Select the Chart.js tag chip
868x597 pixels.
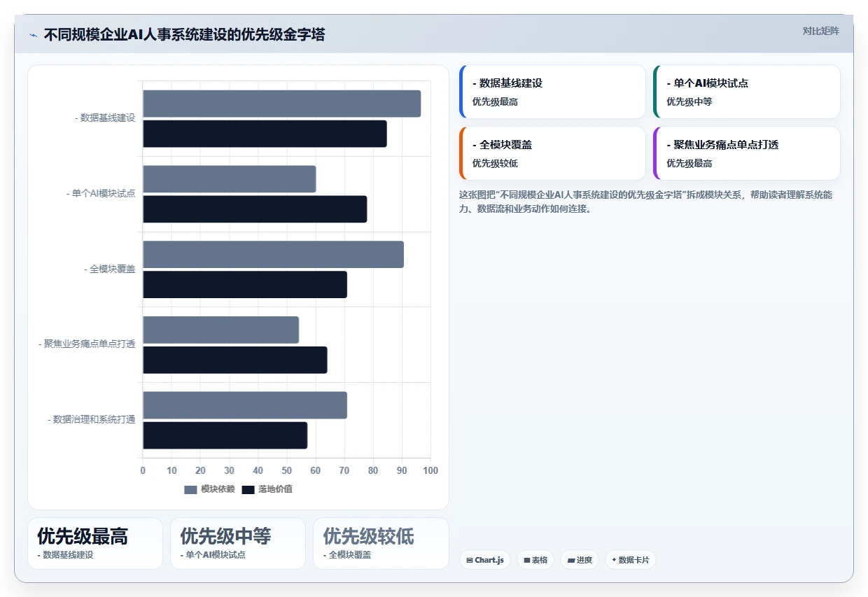(x=485, y=560)
